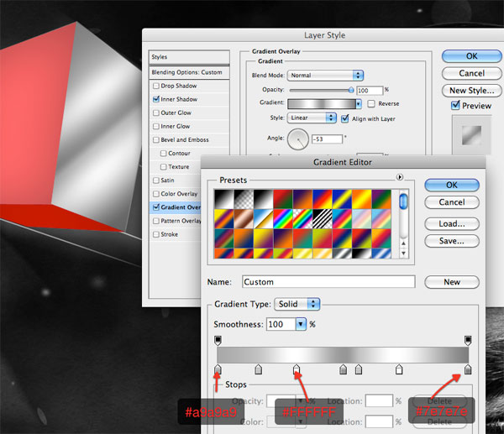Select the blue-red-yellow preset
Viewport: 504px width, 434px height.
322,199
